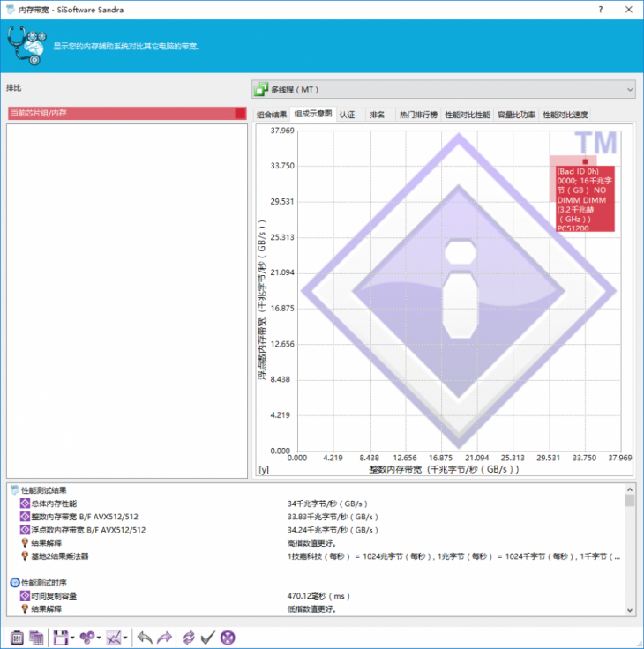Click the floppy disk save icon
Screen dimensions: 644x649
(60, 637)
